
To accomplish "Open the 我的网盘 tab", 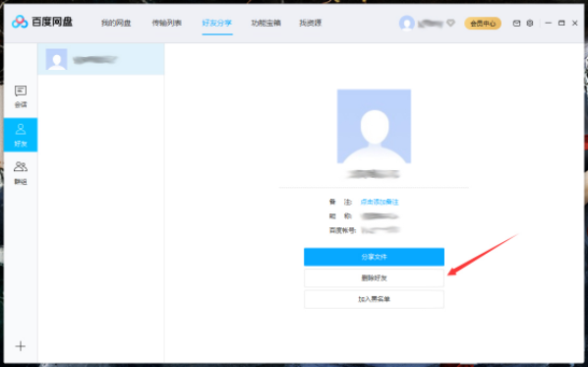I will [x=116, y=23].
